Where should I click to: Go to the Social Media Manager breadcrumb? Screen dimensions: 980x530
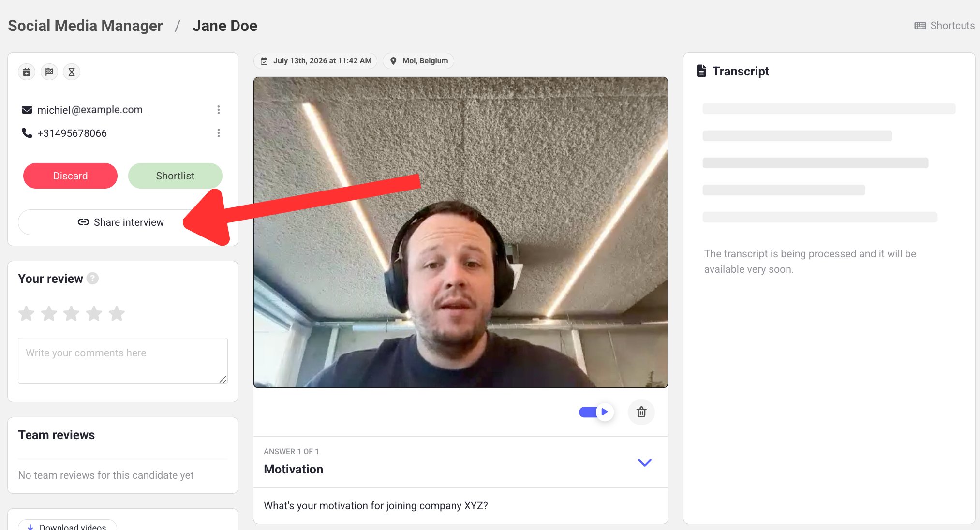pos(85,26)
